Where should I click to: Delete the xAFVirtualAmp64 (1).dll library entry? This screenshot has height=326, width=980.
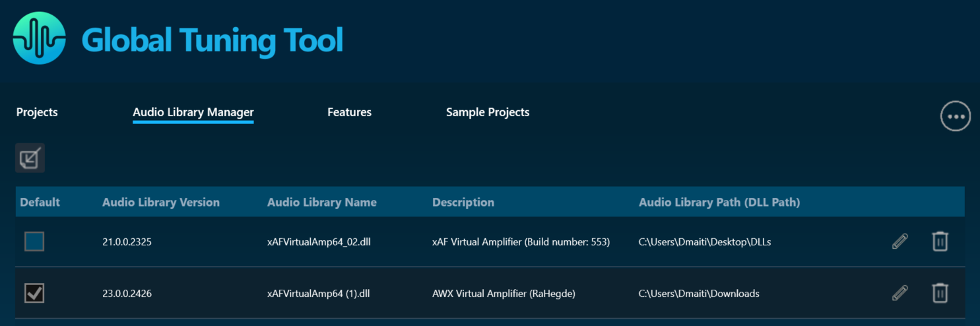[x=940, y=293]
